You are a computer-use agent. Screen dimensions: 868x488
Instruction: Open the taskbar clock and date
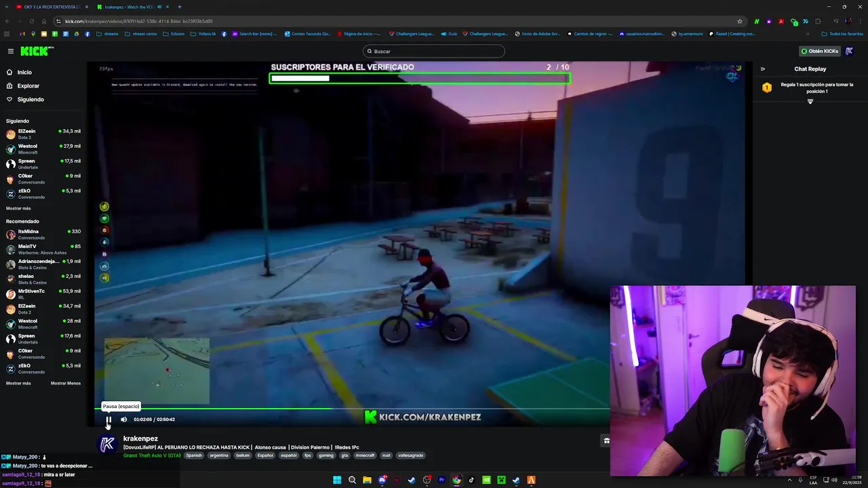pos(852,480)
